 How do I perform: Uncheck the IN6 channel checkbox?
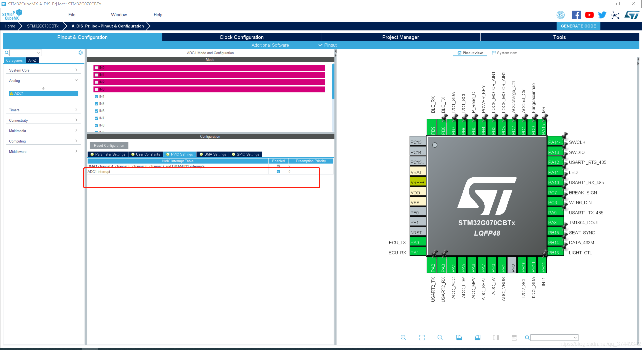pyautogui.click(x=96, y=111)
